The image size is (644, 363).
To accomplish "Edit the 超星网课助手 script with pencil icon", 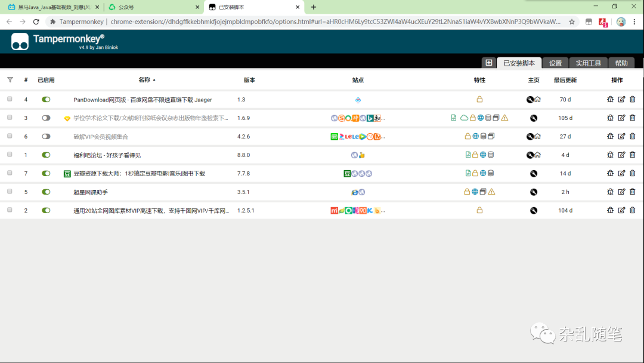I will coord(621,192).
